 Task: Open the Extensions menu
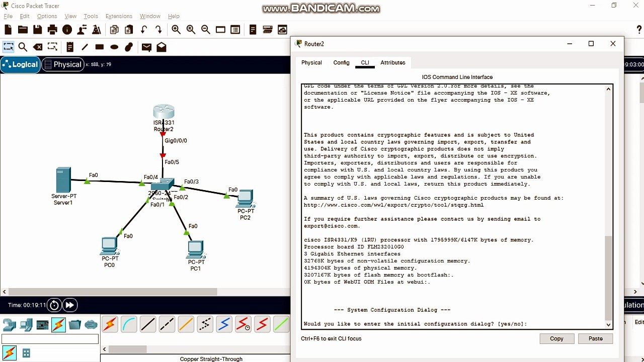tap(119, 16)
